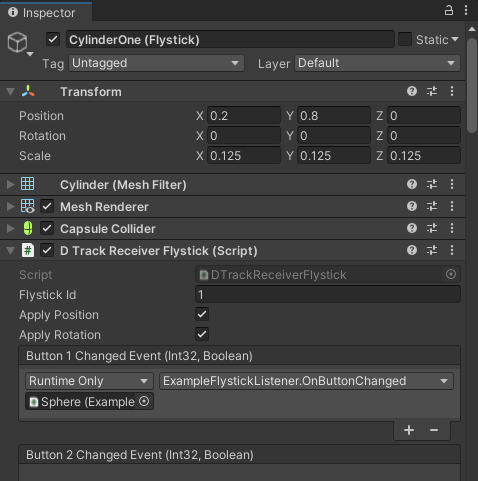Open Cylinder Mesh Filter help reference

pyautogui.click(x=412, y=184)
